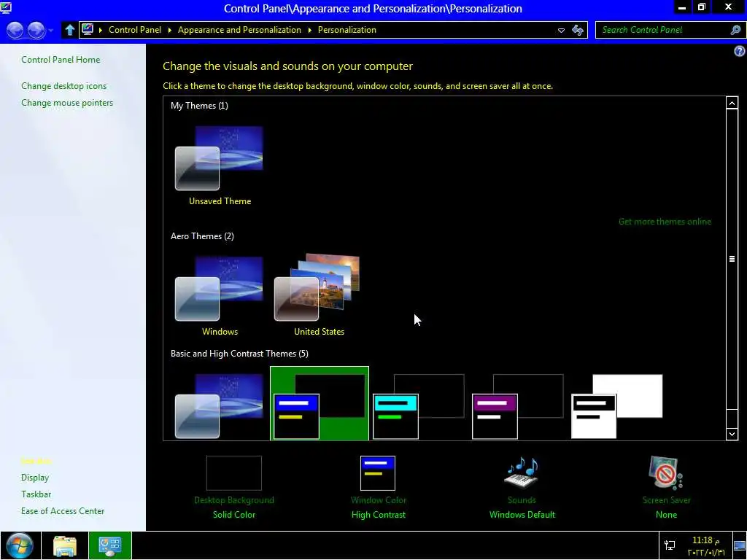Open Help via the question mark icon
747x560 pixels.
[740, 51]
